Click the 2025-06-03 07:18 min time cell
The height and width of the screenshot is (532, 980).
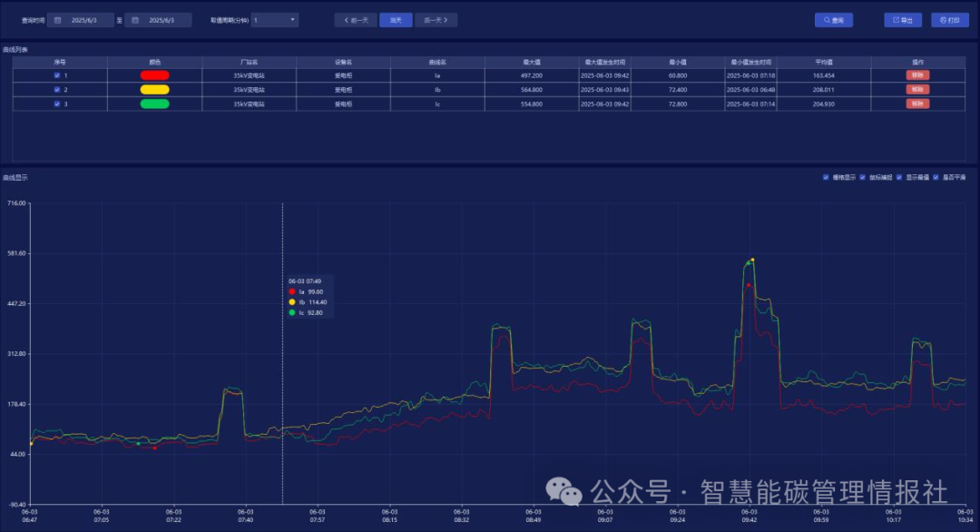750,75
